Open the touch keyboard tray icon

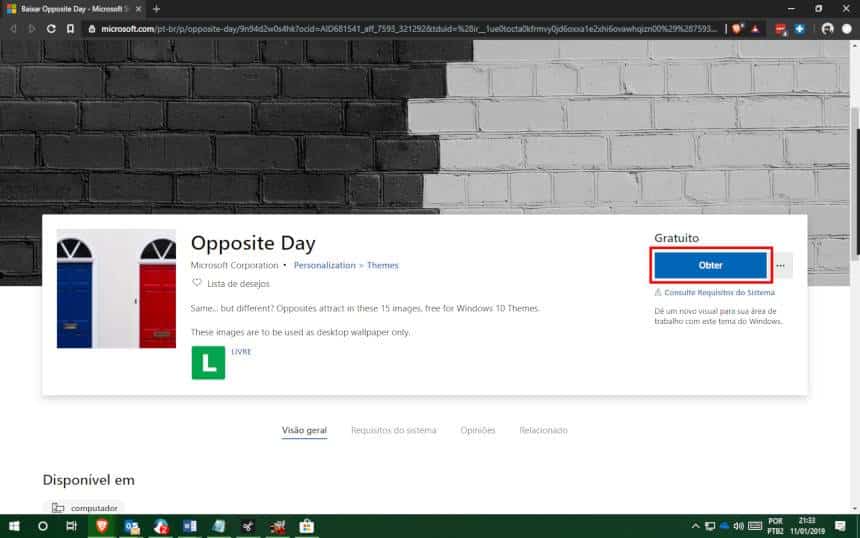click(755, 526)
